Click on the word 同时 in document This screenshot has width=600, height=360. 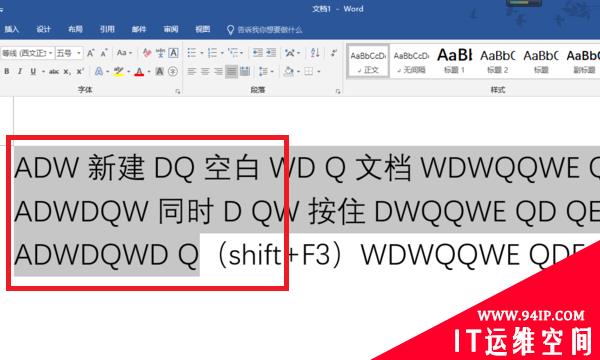[x=186, y=211]
